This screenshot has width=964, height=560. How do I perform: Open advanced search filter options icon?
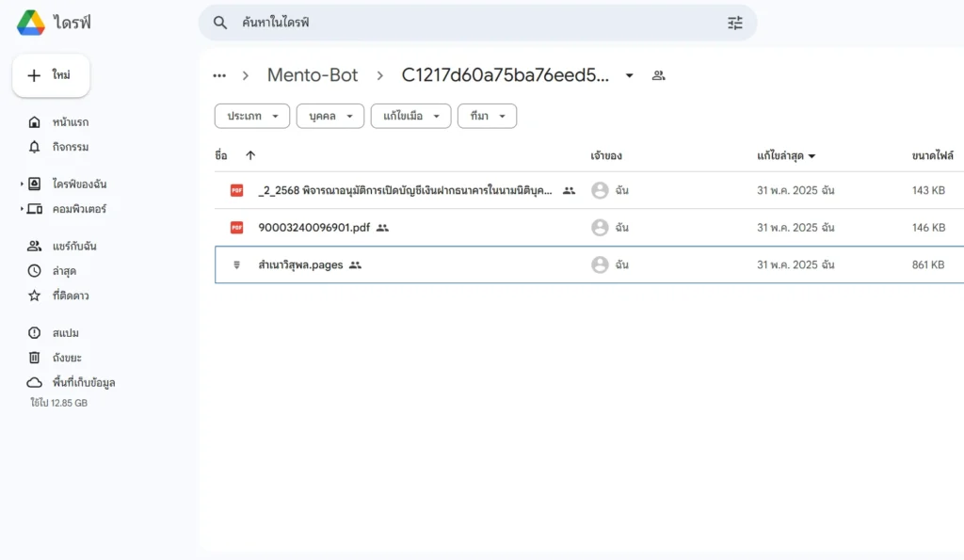click(735, 23)
